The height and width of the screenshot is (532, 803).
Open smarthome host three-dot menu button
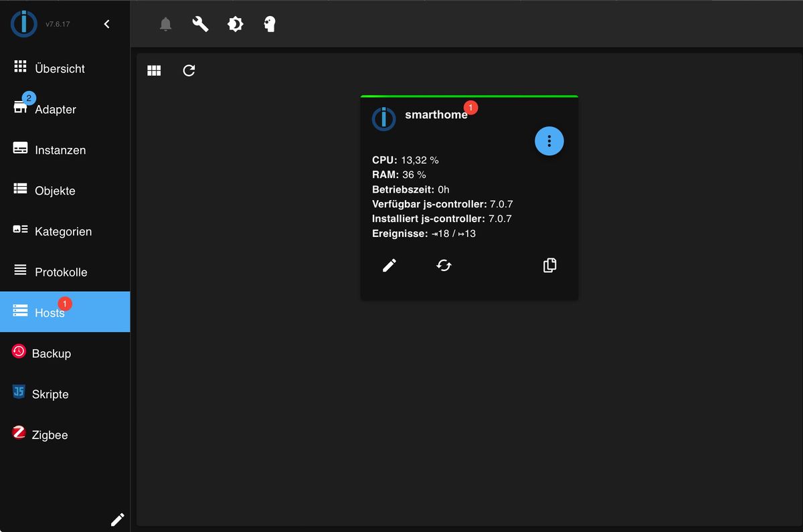coord(549,141)
